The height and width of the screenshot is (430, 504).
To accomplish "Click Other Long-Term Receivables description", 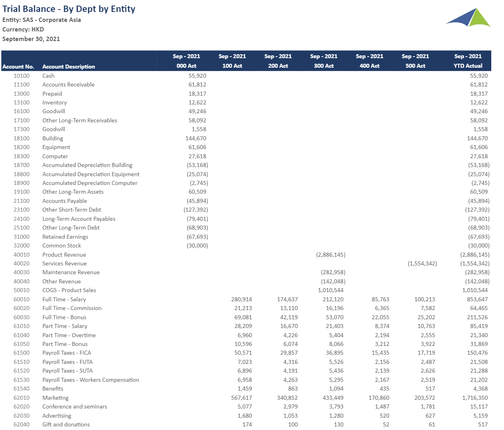I will point(80,120).
